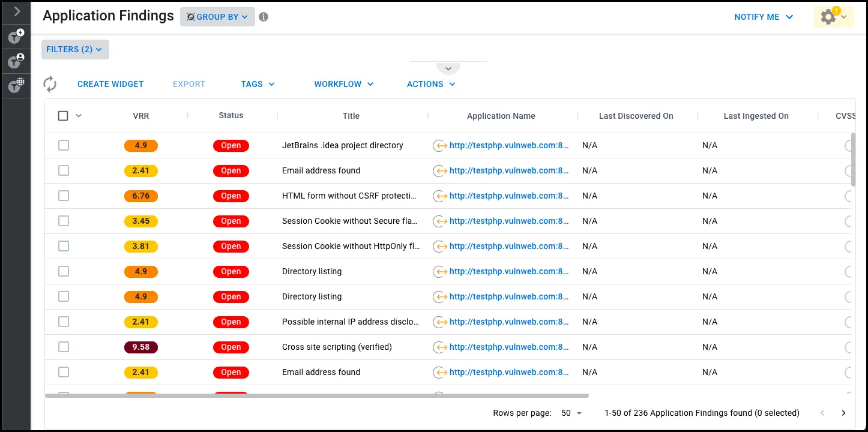868x432 pixels.
Task: Select the JetBrains .idea project directory row checkbox
Action: [x=64, y=146]
